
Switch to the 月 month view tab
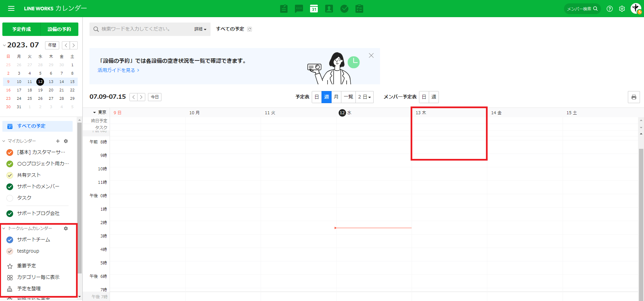pos(336,97)
